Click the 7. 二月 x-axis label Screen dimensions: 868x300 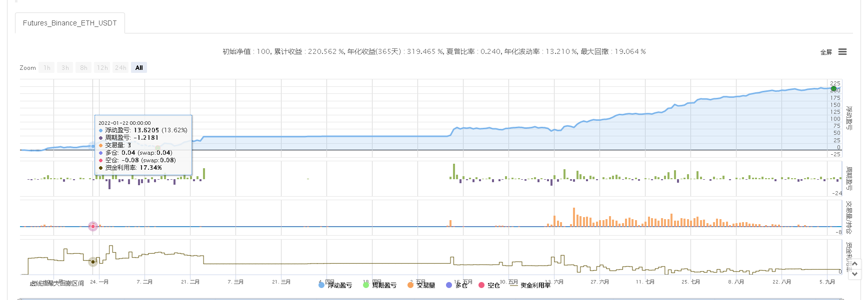point(144,282)
